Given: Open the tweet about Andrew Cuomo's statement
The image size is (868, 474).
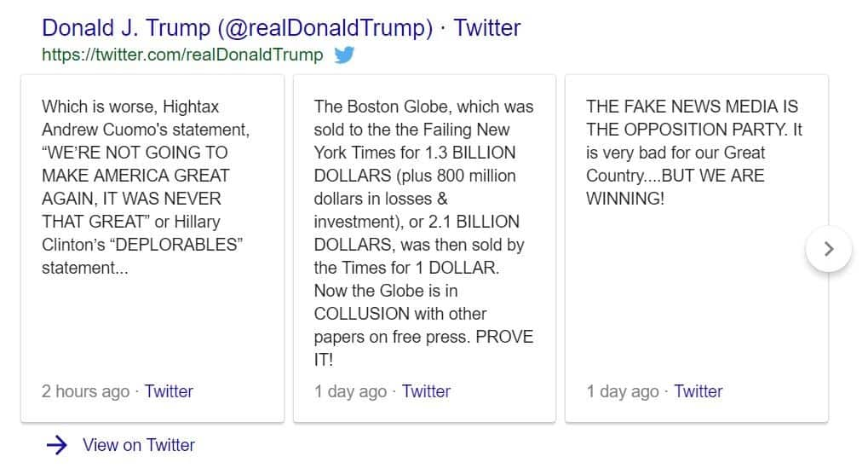Looking at the screenshot, I should coord(147,188).
